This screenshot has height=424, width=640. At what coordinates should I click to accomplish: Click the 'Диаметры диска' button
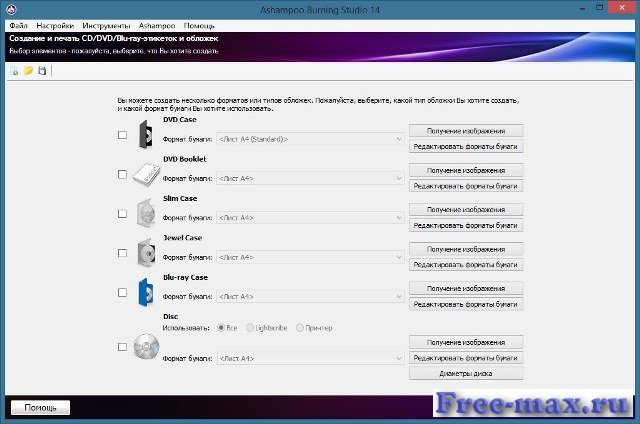466,373
